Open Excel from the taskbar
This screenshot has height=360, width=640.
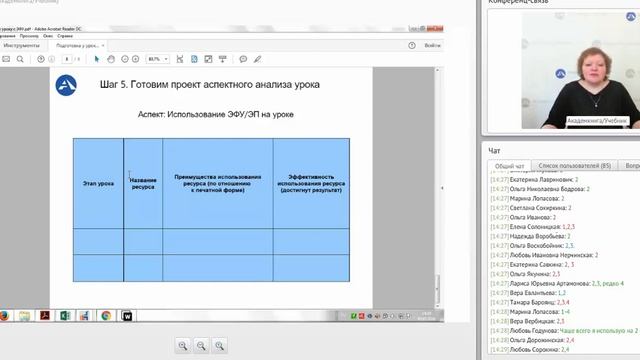click(65, 316)
